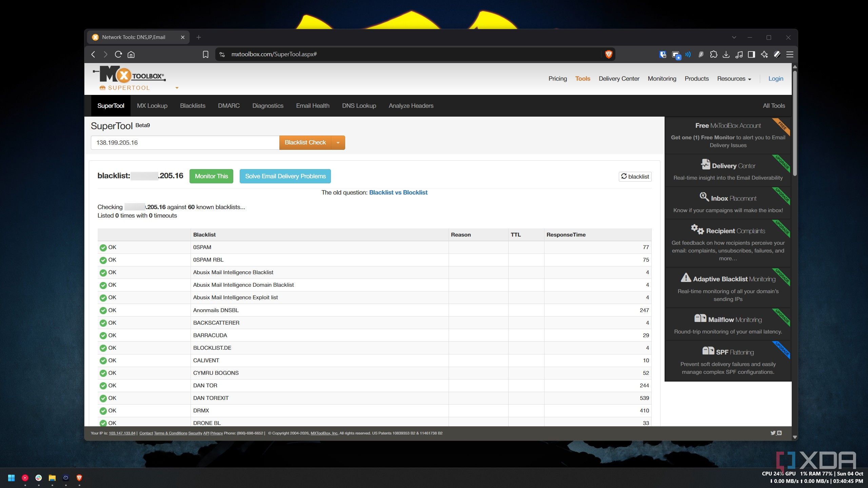The image size is (868, 488).
Task: Open browser hamburger menu
Action: (x=790, y=54)
